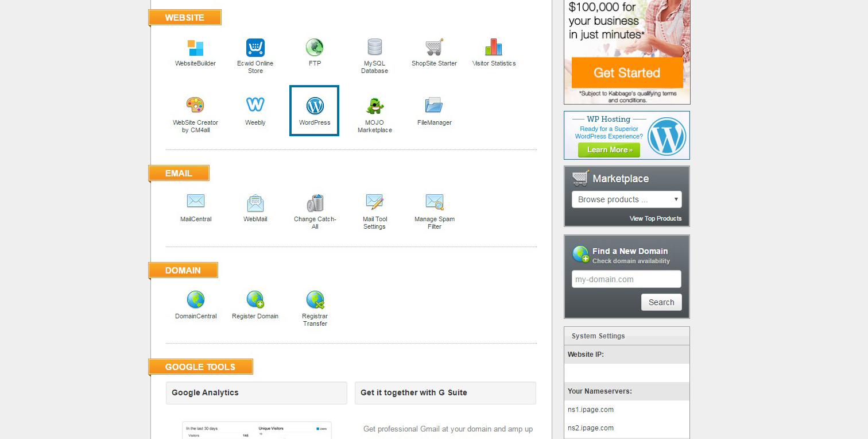
Task: Open the View Top Products link
Action: pos(656,218)
